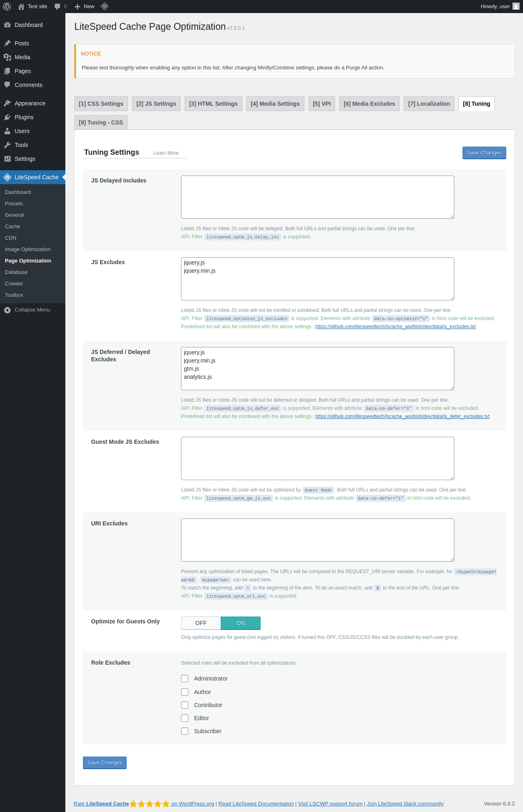Image resolution: width=523 pixels, height=812 pixels.
Task: Check the Contributor role exclude checkbox
Action: pyautogui.click(x=185, y=705)
